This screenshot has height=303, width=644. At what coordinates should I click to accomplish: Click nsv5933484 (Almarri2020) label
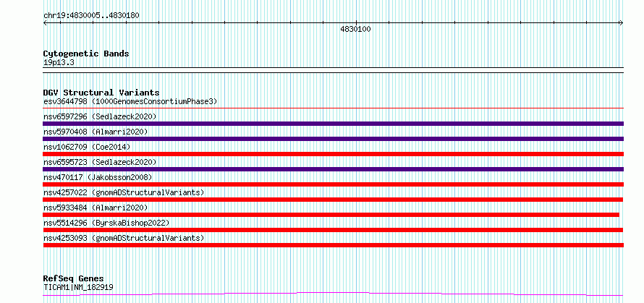click(96, 208)
